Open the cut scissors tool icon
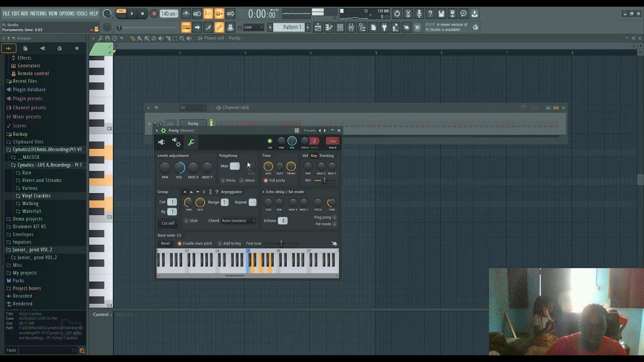The image size is (644, 362). [408, 14]
